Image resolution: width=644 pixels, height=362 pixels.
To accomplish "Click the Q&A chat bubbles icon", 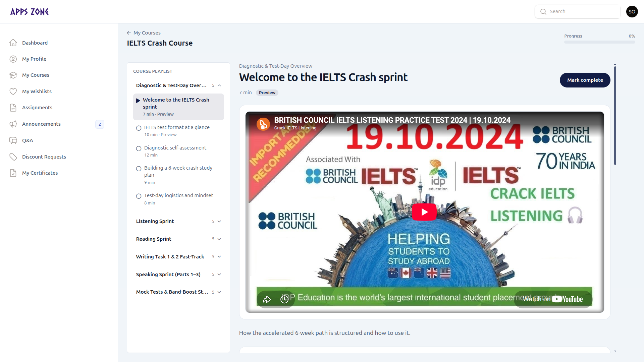I will (x=13, y=140).
